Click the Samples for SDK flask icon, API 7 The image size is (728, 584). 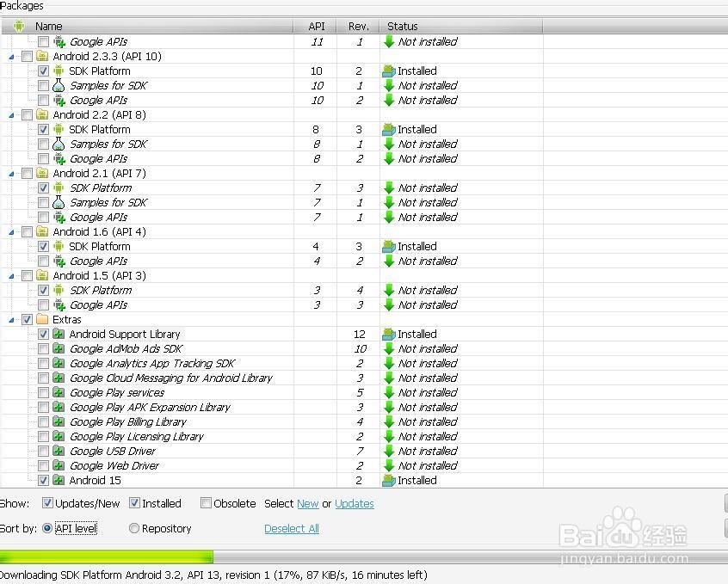[59, 202]
